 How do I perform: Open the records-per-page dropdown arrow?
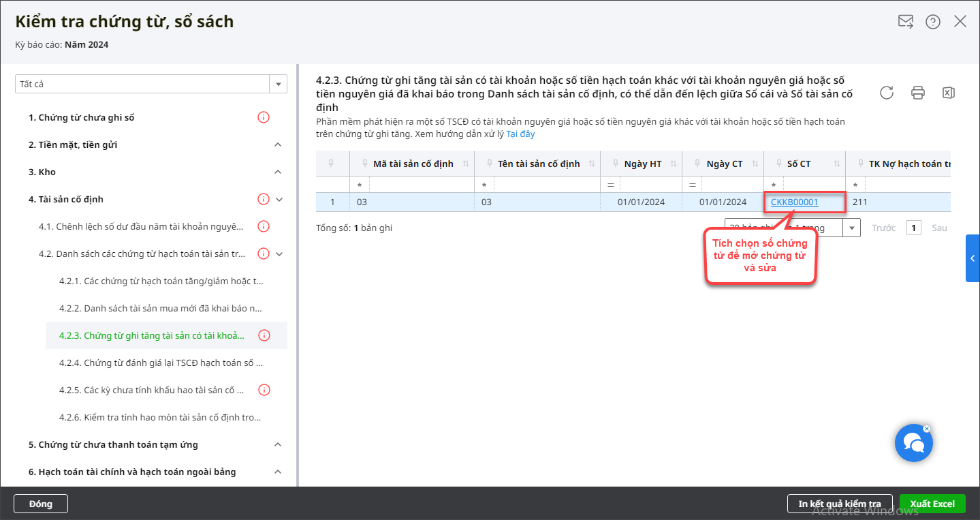851,228
